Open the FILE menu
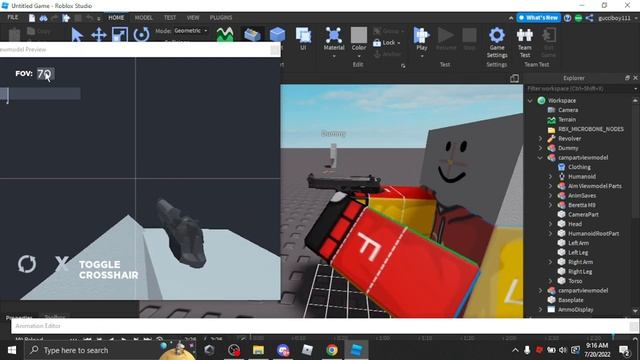 (x=13, y=18)
